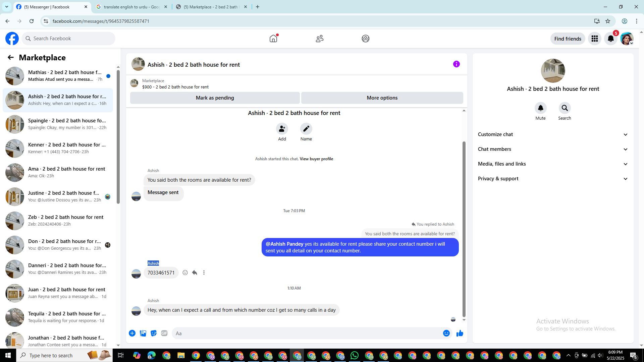
Task: Click the Search Facebook field
Action: (x=68, y=39)
